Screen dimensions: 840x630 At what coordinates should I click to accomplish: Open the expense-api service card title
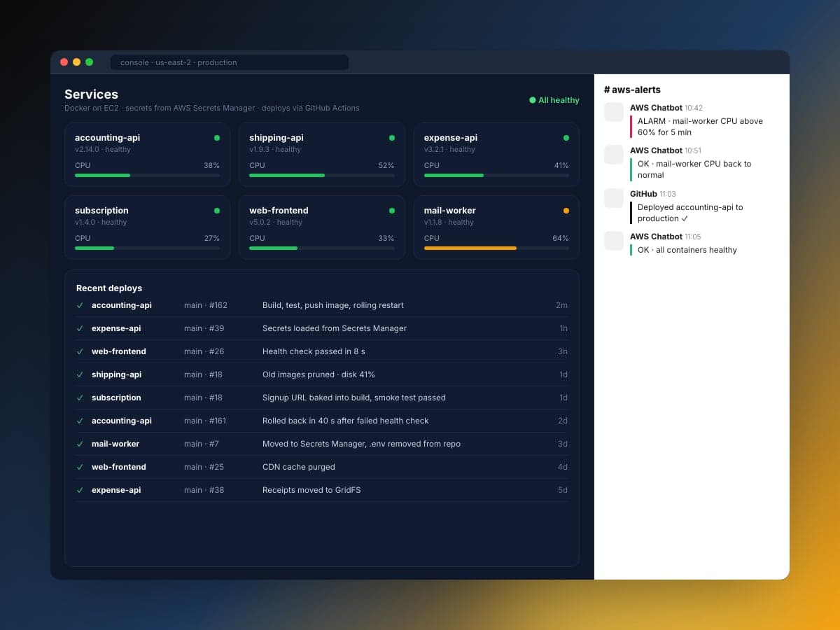coord(451,138)
